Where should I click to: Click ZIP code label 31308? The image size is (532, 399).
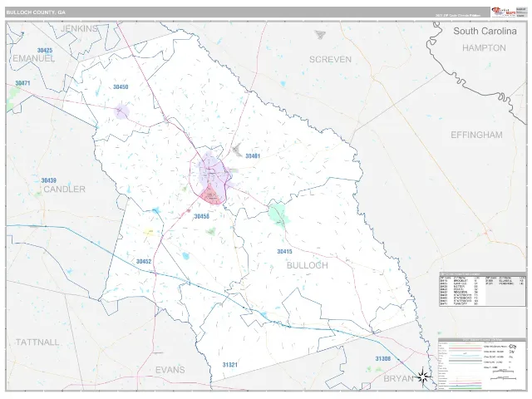[x=382, y=358]
